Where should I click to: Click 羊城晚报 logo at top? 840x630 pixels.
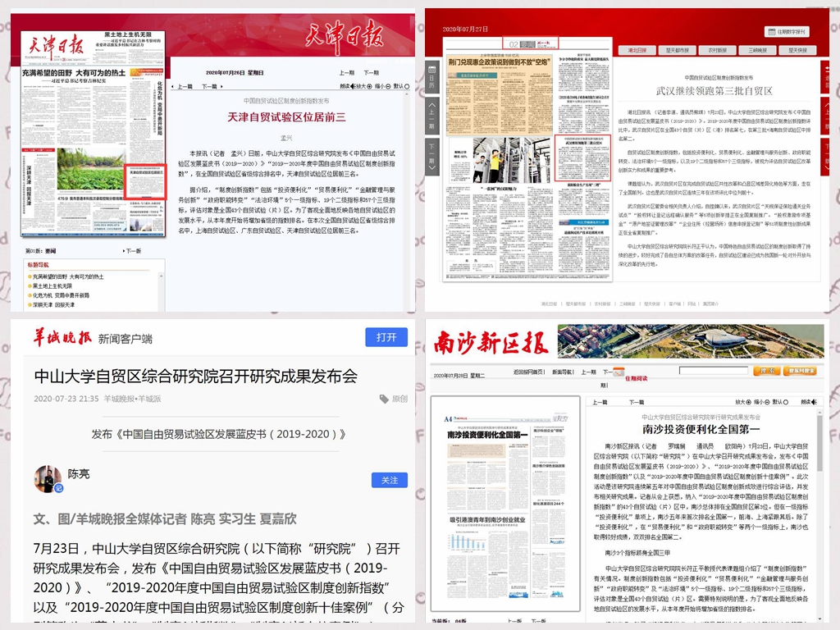pyautogui.click(x=62, y=337)
